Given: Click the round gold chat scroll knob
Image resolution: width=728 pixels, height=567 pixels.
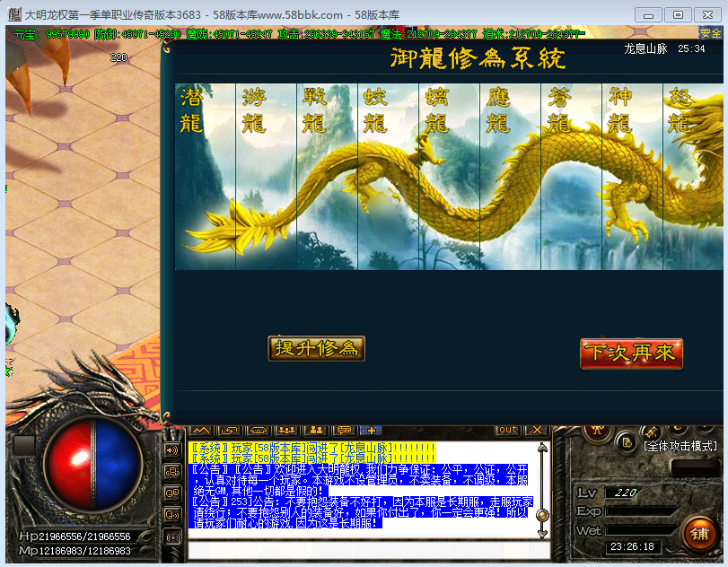Looking at the screenshot, I should 542,515.
